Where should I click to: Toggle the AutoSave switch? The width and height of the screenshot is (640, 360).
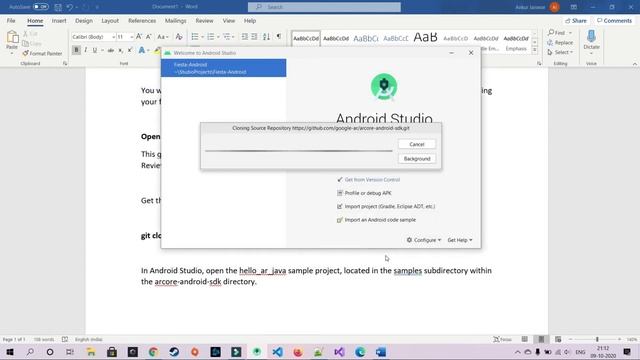coord(40,7)
